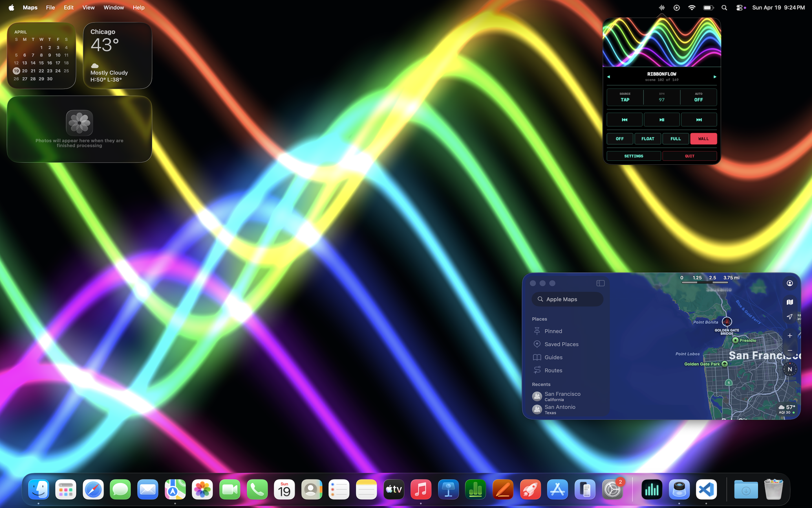The image size is (812, 508).
Task: Click the Apple Maps search field
Action: point(567,299)
